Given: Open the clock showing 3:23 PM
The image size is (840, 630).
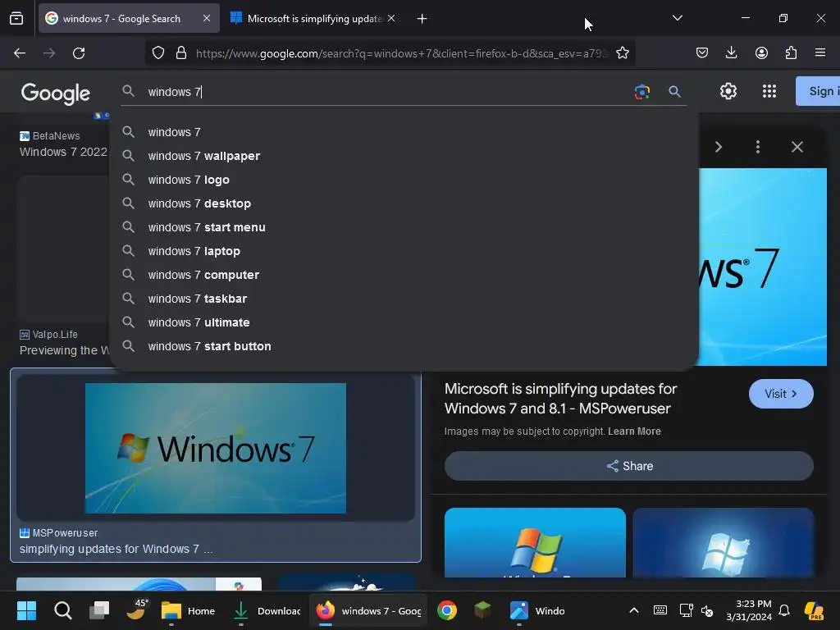Looking at the screenshot, I should [749, 610].
